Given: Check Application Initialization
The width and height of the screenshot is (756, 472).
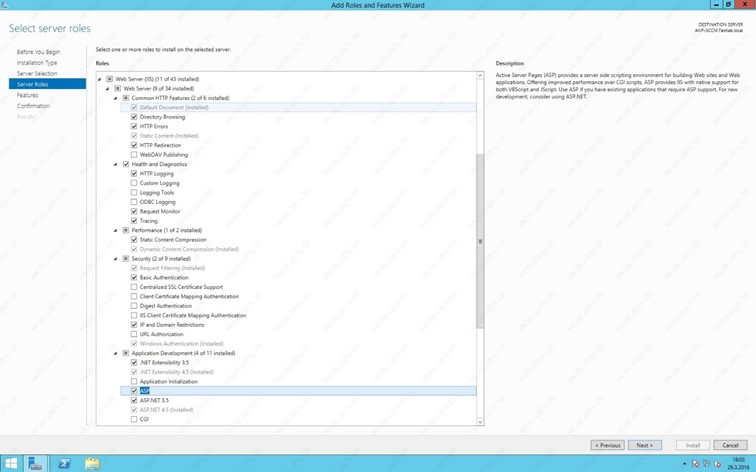Looking at the screenshot, I should 134,381.
